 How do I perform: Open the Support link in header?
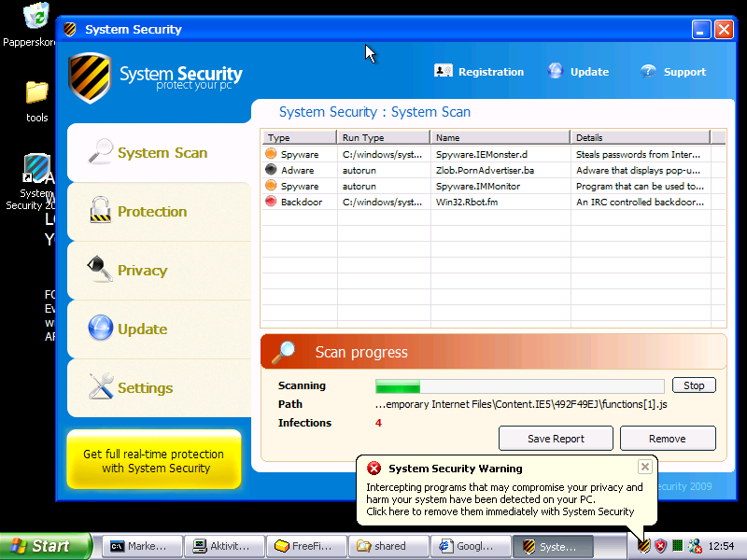point(672,72)
